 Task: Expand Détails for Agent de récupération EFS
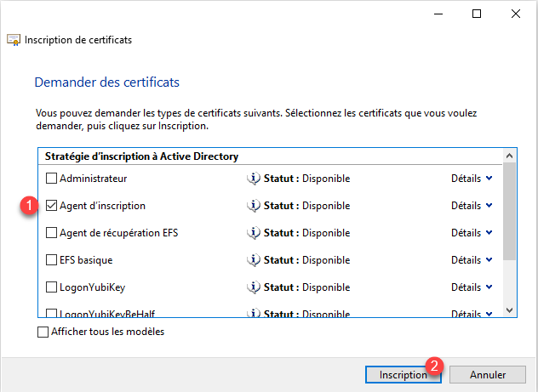point(472,233)
